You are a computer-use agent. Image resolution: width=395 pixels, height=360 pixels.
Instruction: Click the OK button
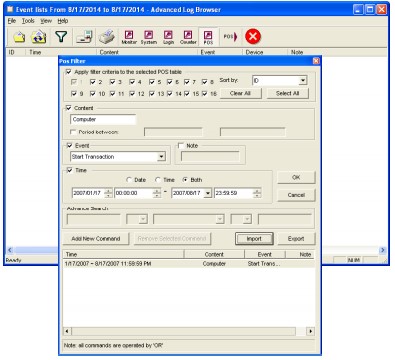[x=296, y=177]
